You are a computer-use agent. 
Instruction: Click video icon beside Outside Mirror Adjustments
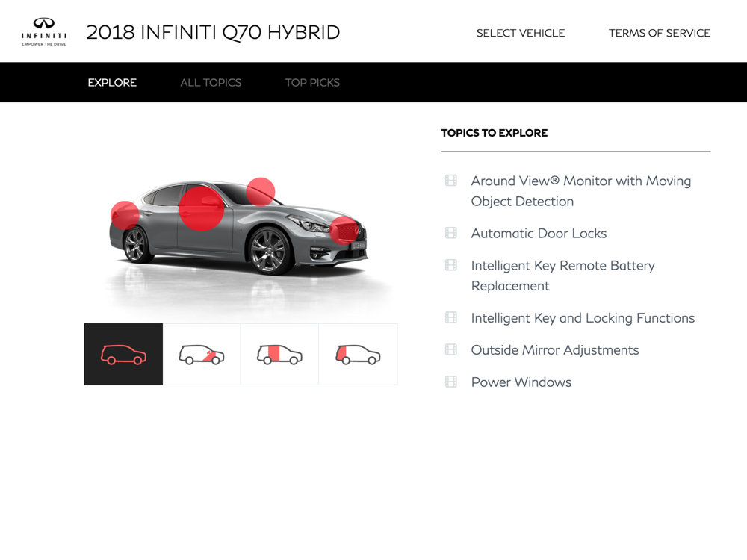pyautogui.click(x=450, y=349)
